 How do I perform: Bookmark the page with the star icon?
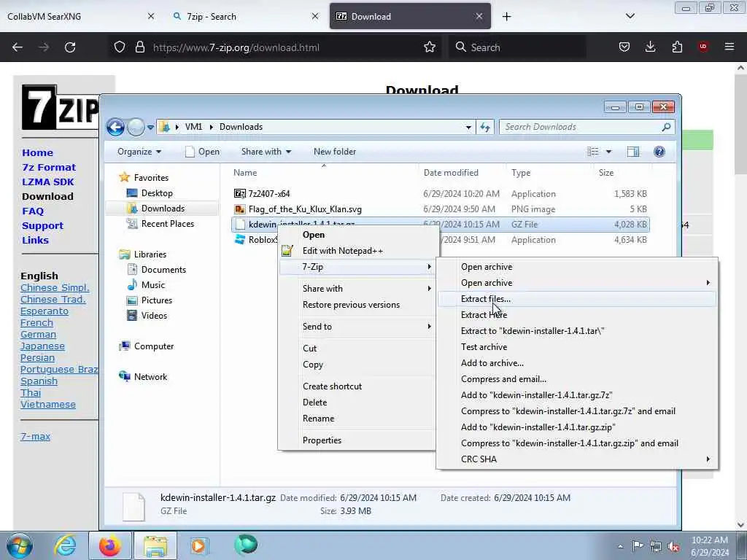pos(429,47)
